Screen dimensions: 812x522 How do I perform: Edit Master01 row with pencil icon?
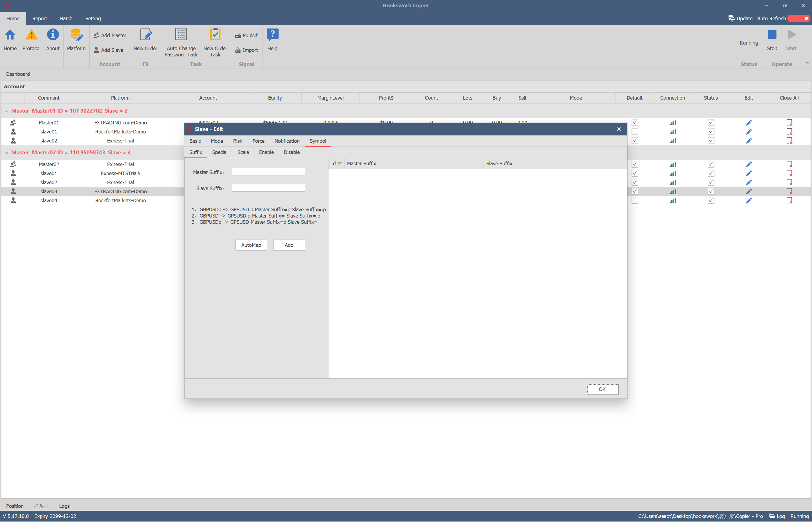(749, 122)
